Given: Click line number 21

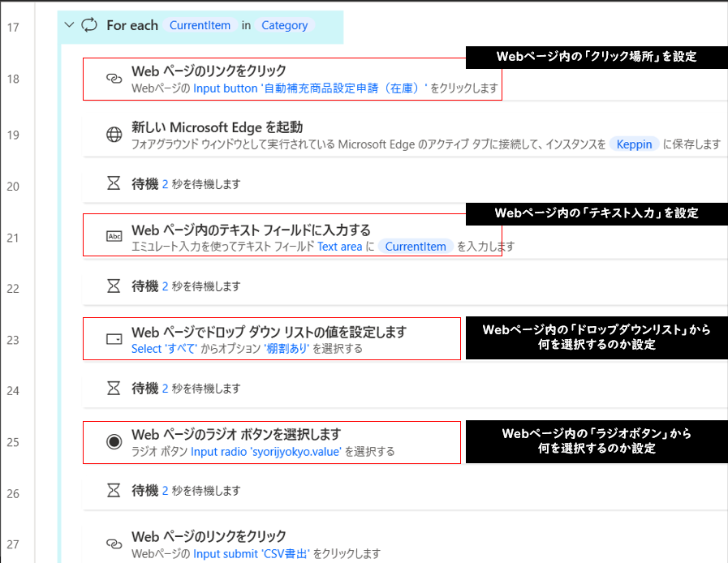Looking at the screenshot, I should coord(13,238).
